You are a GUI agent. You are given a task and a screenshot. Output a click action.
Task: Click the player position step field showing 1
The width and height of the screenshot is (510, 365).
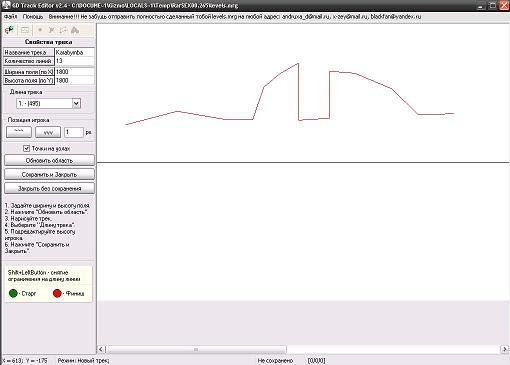[73, 132]
